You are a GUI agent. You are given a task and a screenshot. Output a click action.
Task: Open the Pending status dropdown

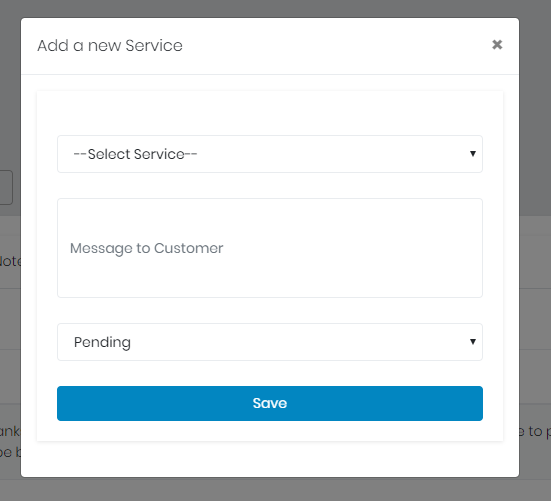click(270, 342)
